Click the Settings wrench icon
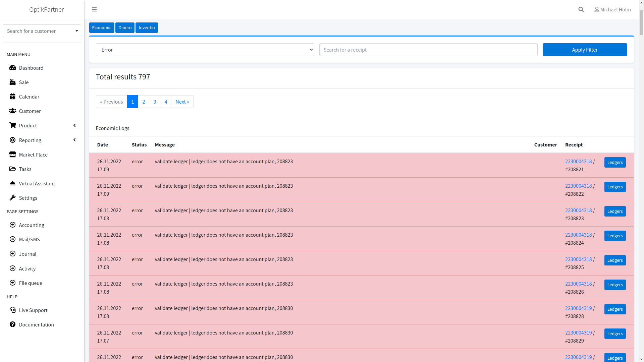 (12, 198)
